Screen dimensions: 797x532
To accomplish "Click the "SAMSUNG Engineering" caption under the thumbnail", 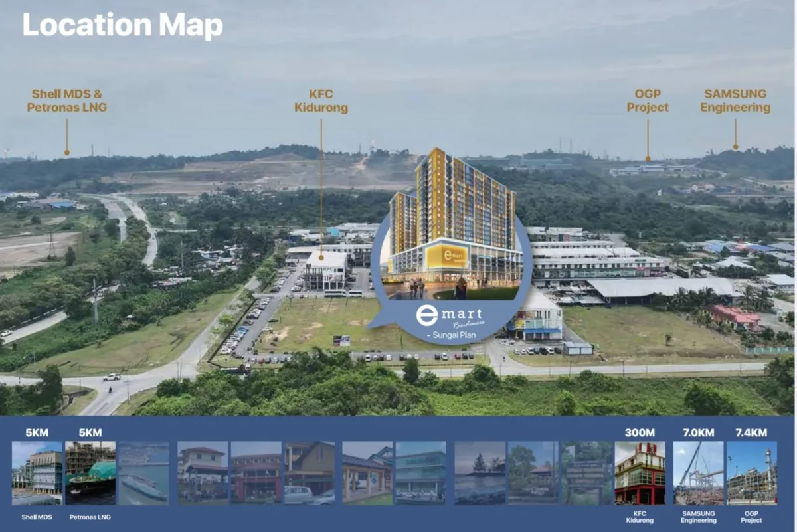I will [698, 517].
